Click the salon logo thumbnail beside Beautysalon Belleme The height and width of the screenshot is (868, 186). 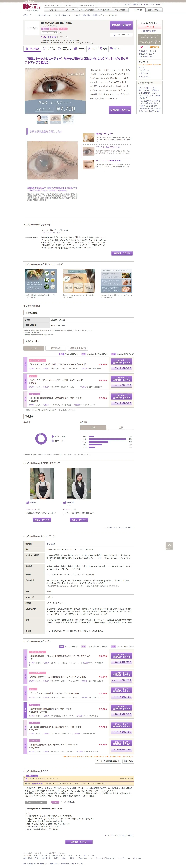pyautogui.click(x=32, y=28)
